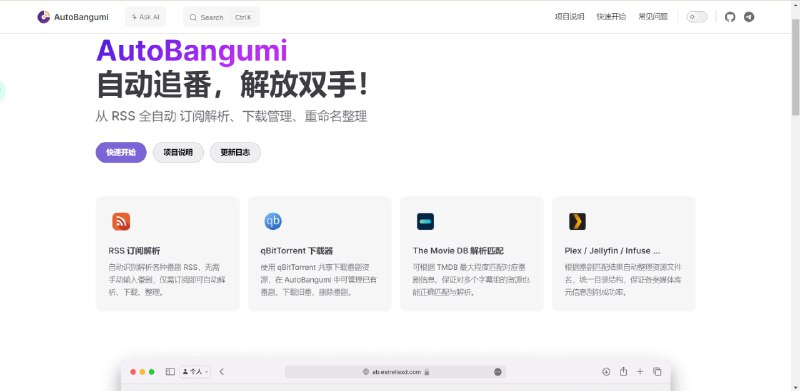Image resolution: width=800 pixels, height=391 pixels.
Task: Click the sidebar icon in Safari mockup
Action: point(170,372)
